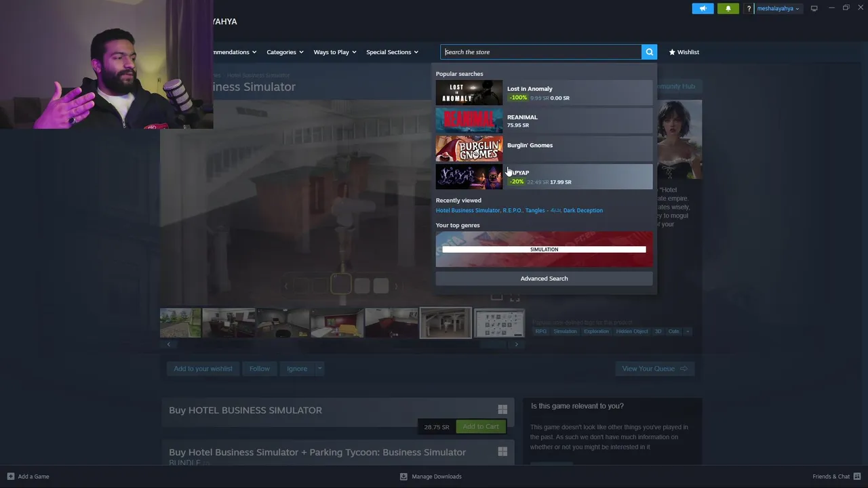The width and height of the screenshot is (868, 488).
Task: Click the Manage Downloads label
Action: 437,476
